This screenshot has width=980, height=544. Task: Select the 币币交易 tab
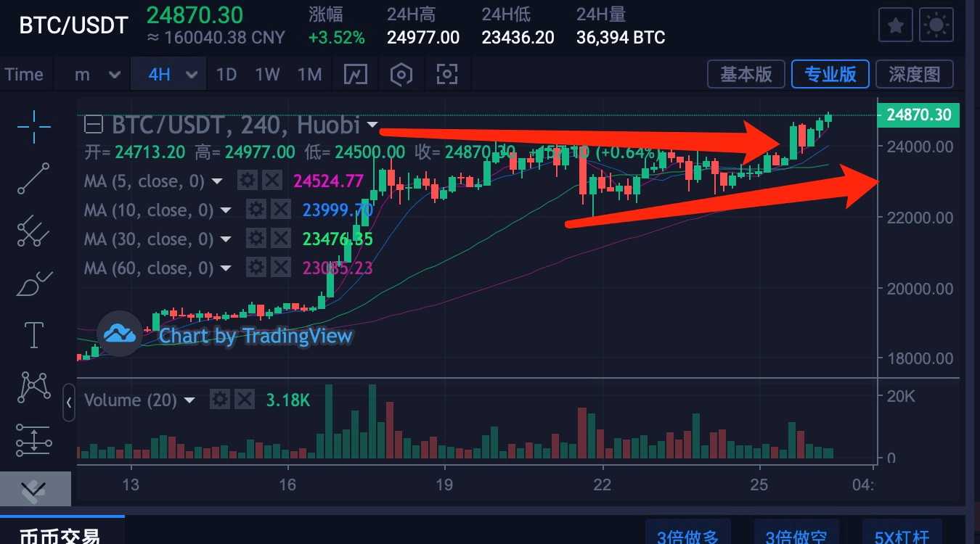click(x=61, y=535)
